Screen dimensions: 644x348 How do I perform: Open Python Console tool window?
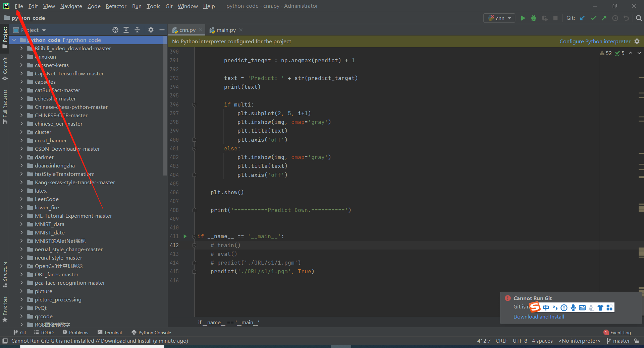[x=151, y=333]
